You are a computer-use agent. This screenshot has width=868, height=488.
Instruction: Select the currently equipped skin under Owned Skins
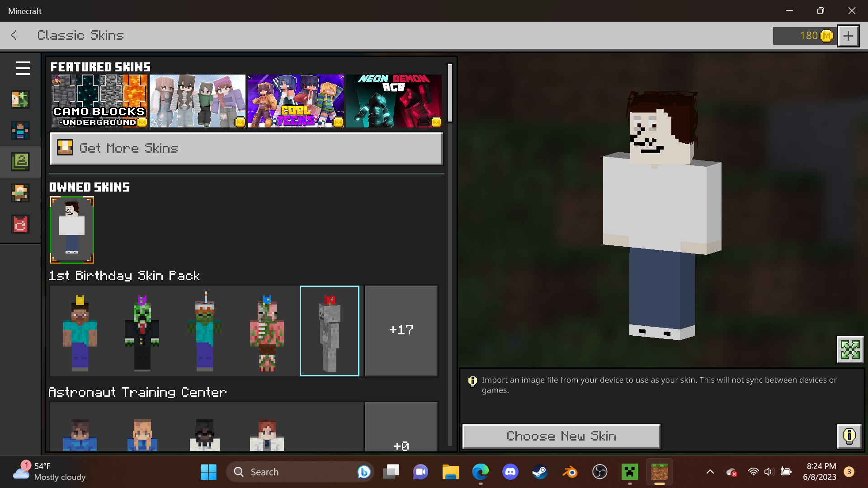coord(71,230)
